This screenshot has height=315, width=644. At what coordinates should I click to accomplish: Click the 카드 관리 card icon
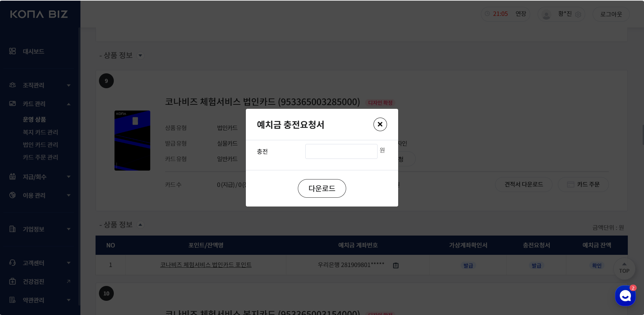pos(12,103)
